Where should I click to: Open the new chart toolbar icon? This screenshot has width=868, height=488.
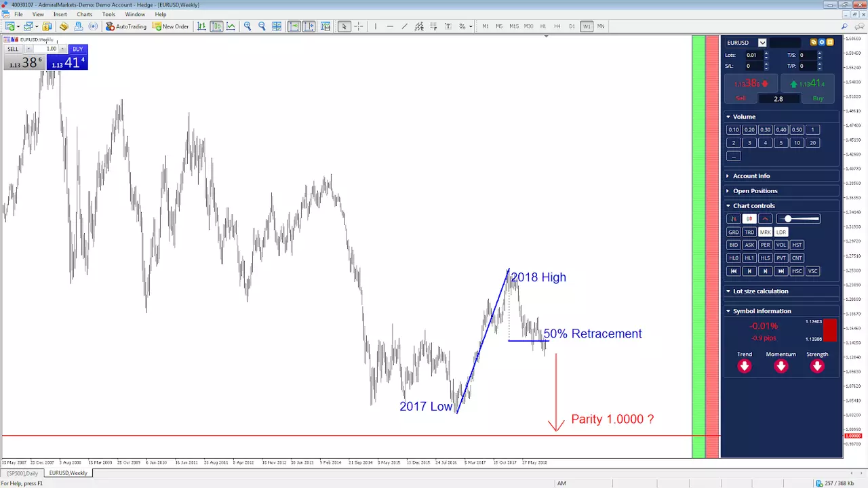click(x=10, y=26)
